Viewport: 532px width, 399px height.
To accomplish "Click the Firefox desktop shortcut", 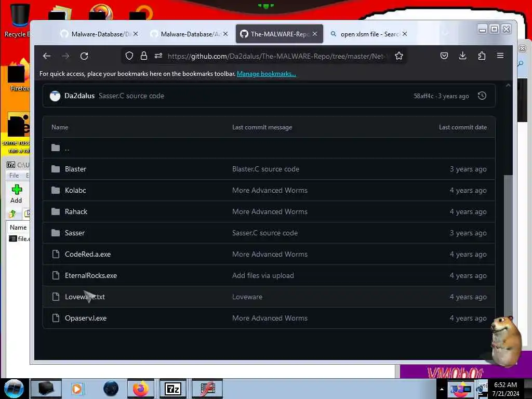I will point(18,75).
